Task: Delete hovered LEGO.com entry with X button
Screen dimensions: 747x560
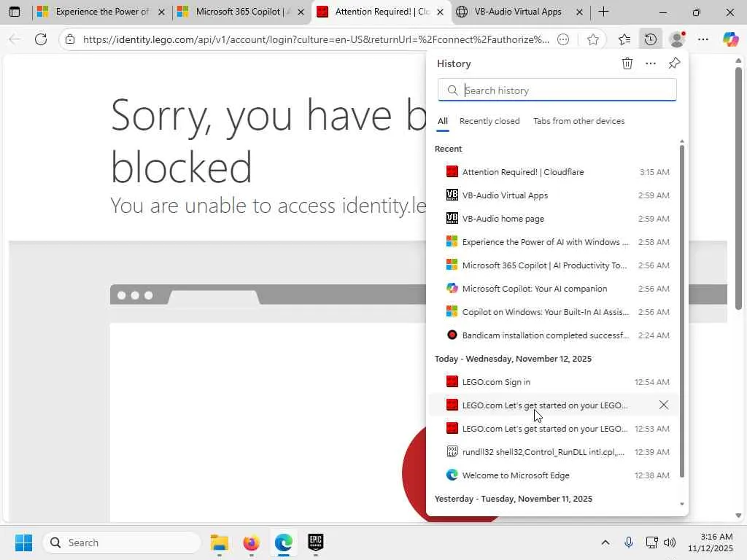Action: pos(663,405)
